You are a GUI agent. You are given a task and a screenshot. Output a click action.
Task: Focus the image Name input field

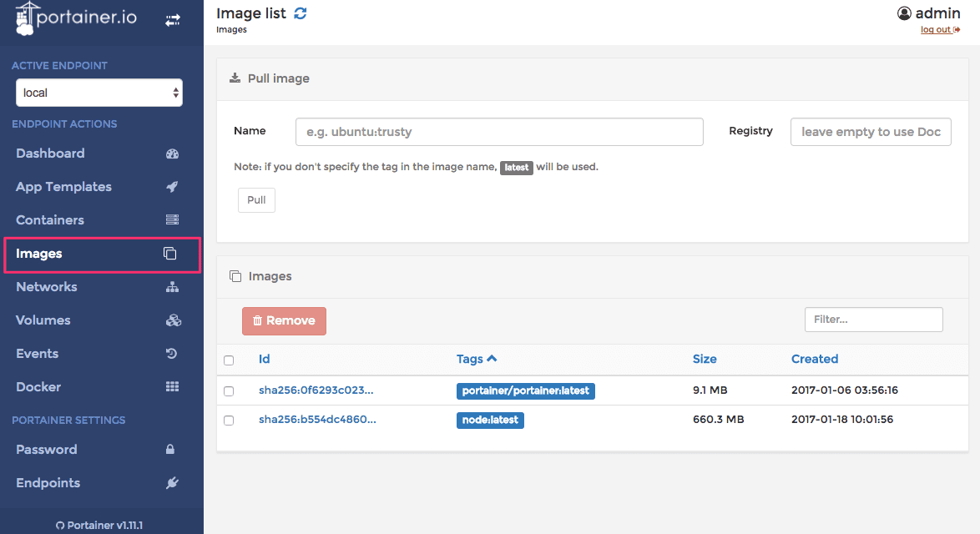pos(499,132)
